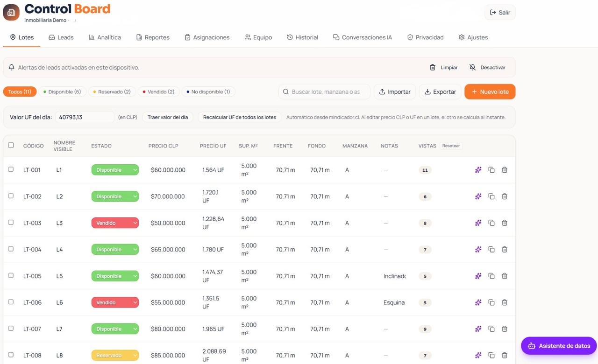
Task: Click the Nuevo lote button
Action: click(490, 92)
